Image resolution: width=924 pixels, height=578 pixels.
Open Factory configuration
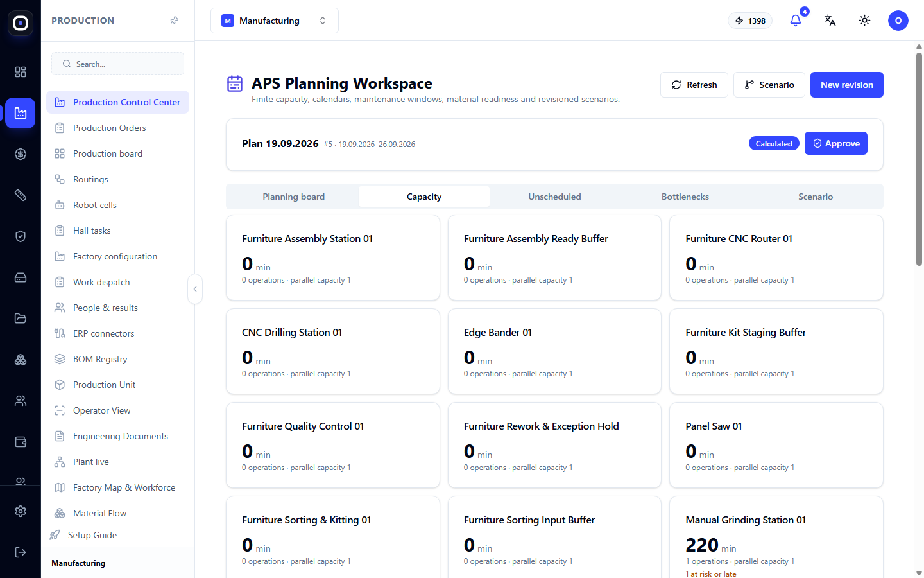click(117, 256)
